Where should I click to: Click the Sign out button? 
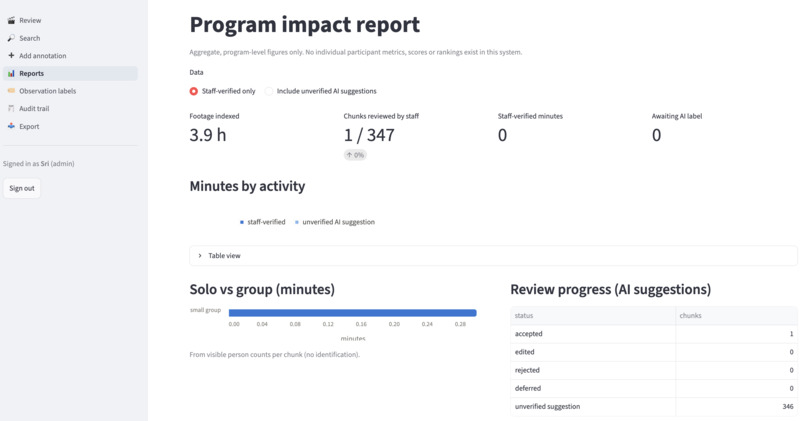click(x=22, y=188)
